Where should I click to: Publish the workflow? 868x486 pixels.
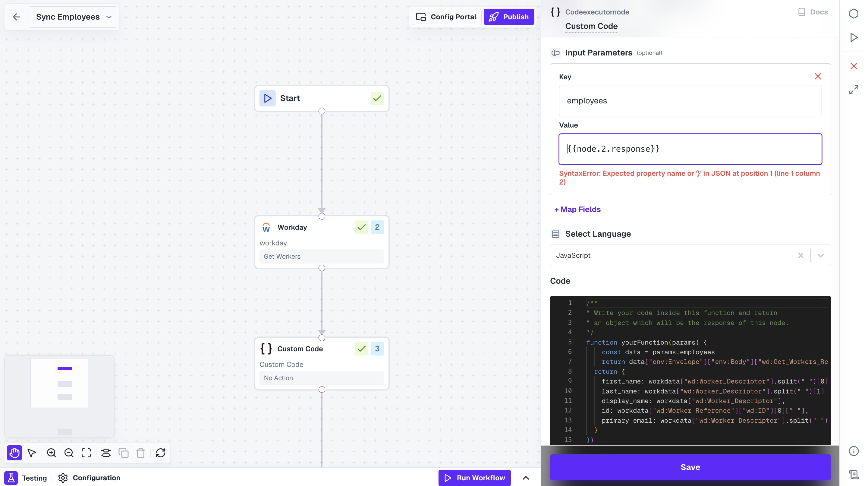(x=508, y=17)
